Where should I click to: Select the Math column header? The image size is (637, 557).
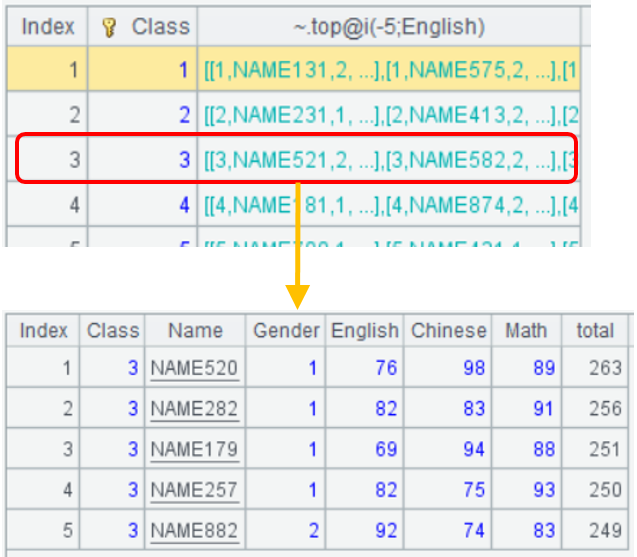(526, 330)
